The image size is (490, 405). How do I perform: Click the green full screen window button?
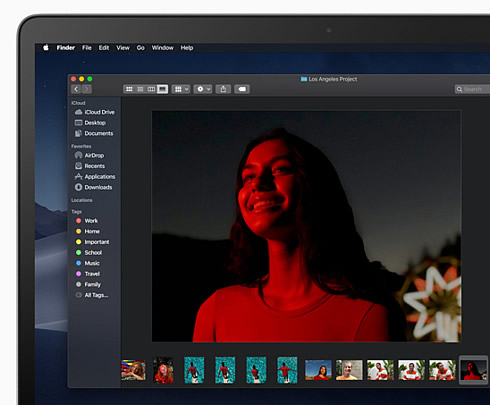[90, 79]
